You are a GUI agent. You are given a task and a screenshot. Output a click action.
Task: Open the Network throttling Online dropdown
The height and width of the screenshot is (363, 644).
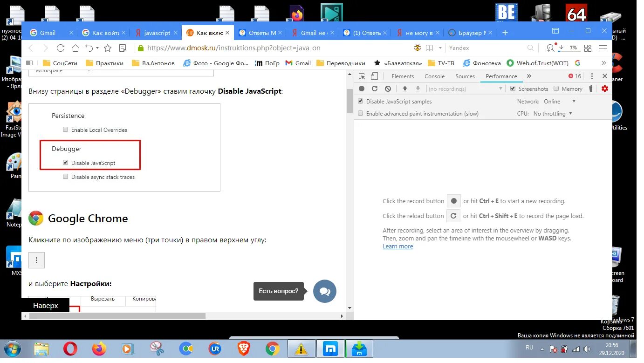[560, 101]
